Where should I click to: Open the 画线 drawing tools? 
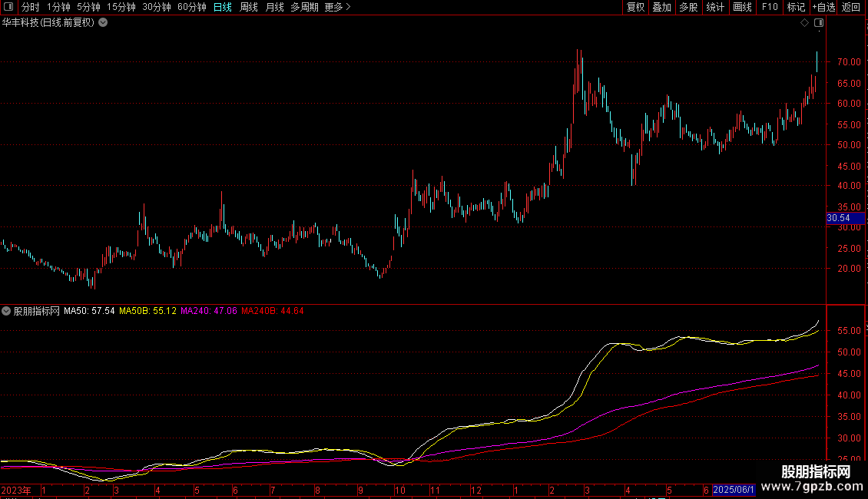pos(742,7)
